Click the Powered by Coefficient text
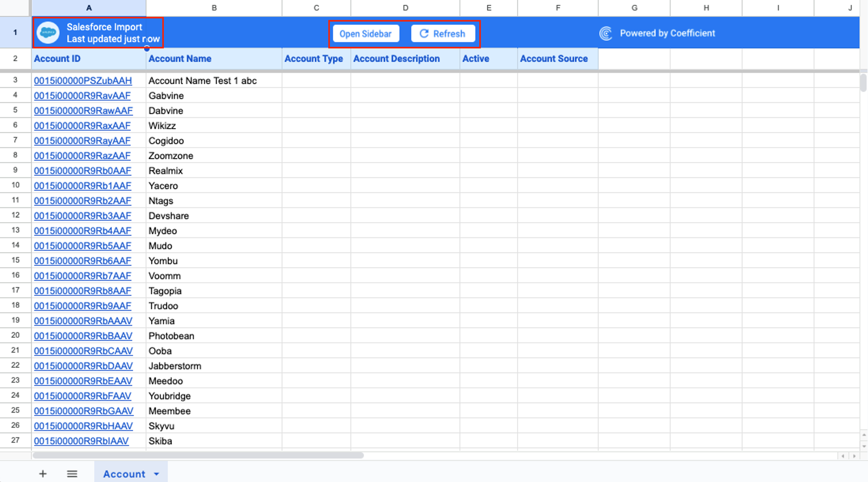This screenshot has height=482, width=868. click(667, 33)
